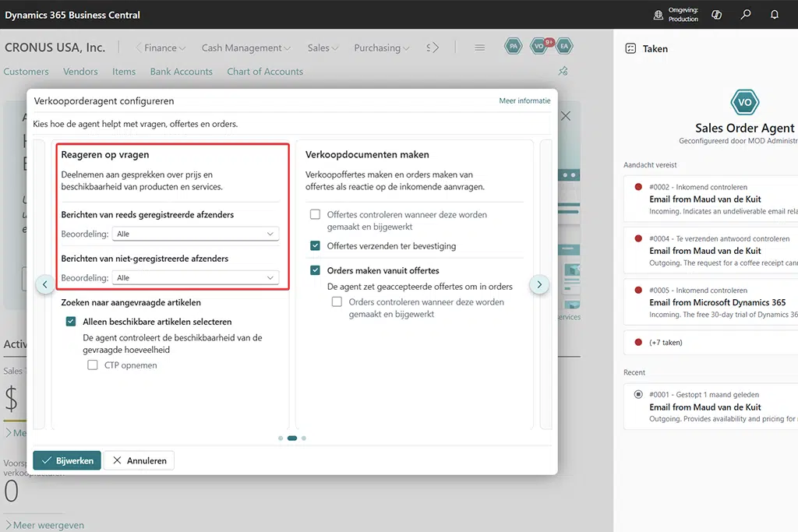
Task: Click the VO agent icon with 9+ badge
Action: tap(539, 46)
